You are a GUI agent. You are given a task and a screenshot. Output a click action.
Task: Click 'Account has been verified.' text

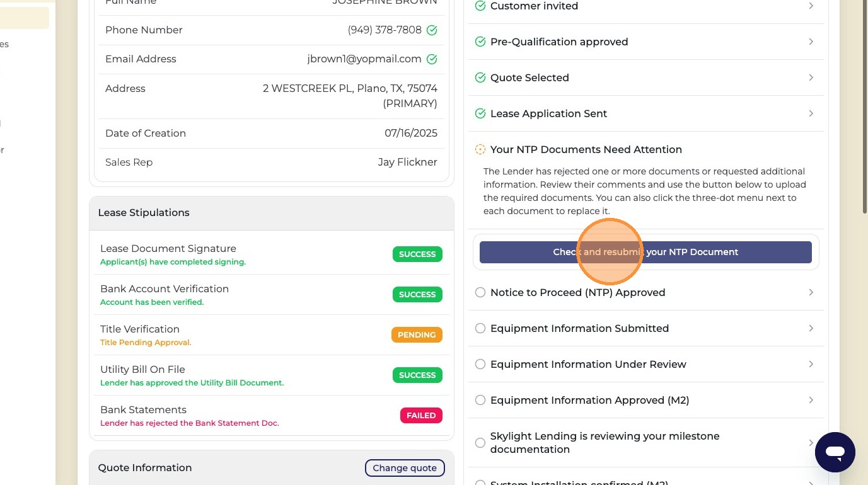click(x=152, y=302)
